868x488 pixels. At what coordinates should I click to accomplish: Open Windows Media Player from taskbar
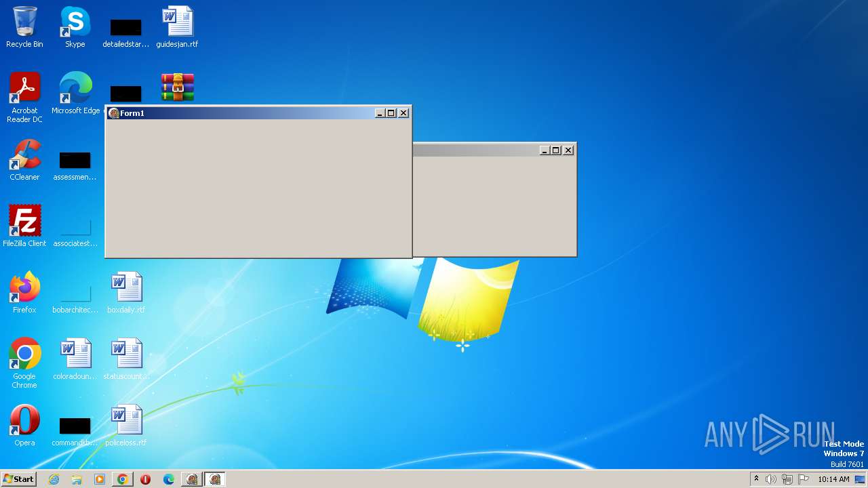(x=100, y=479)
